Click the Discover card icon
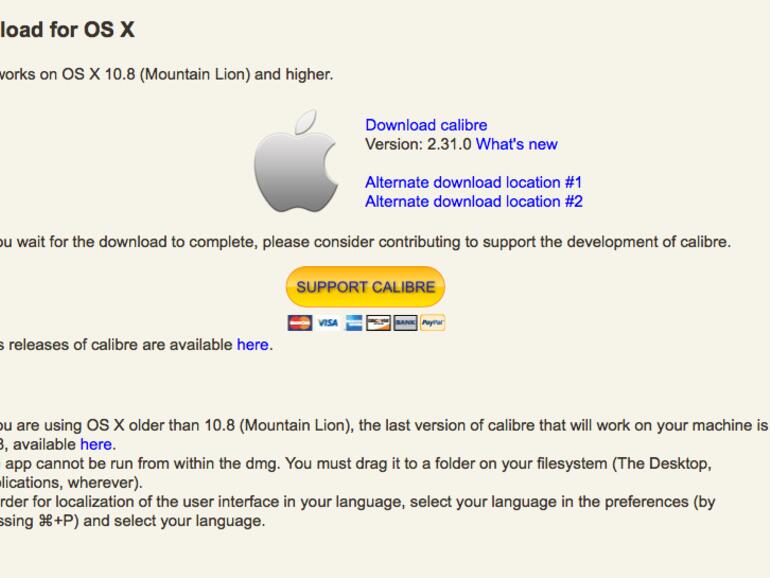 [x=379, y=323]
